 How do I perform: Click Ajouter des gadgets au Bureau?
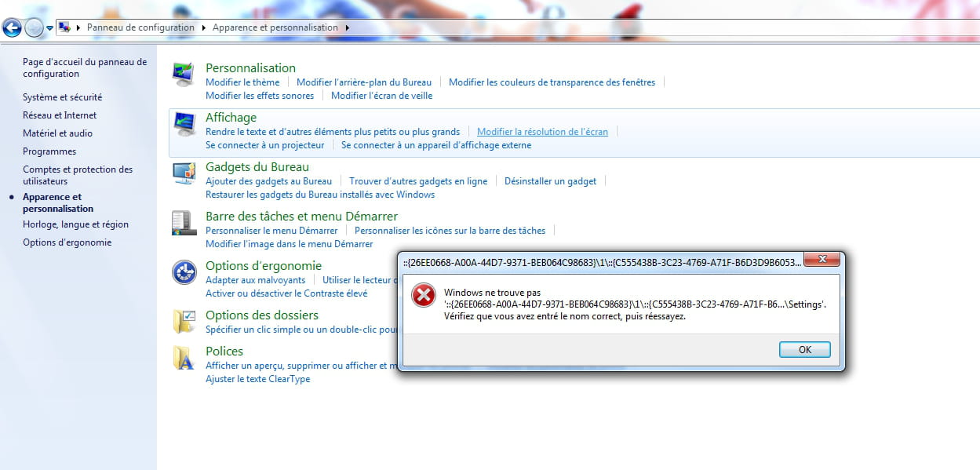[268, 180]
